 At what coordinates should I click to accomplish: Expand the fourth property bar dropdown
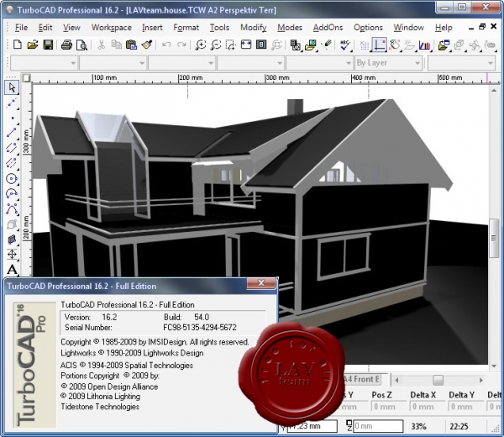pos(280,63)
